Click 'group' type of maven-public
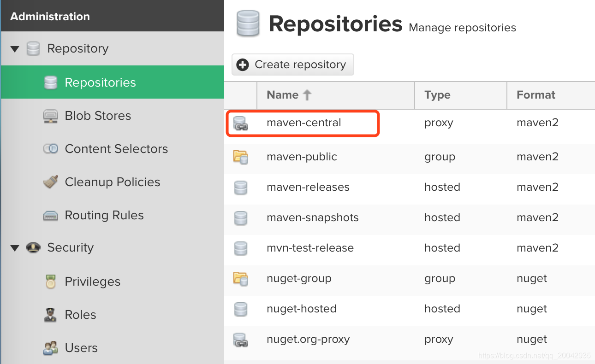The width and height of the screenshot is (595, 364). (440, 157)
